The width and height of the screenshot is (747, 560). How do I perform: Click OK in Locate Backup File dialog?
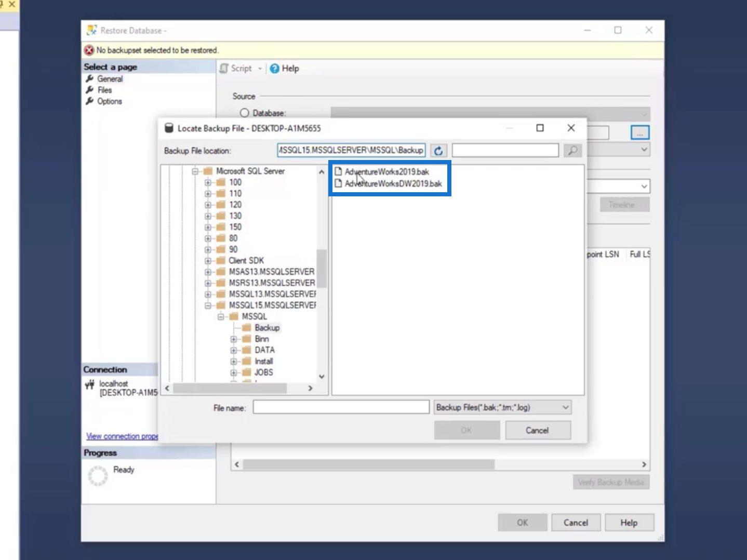tap(466, 430)
